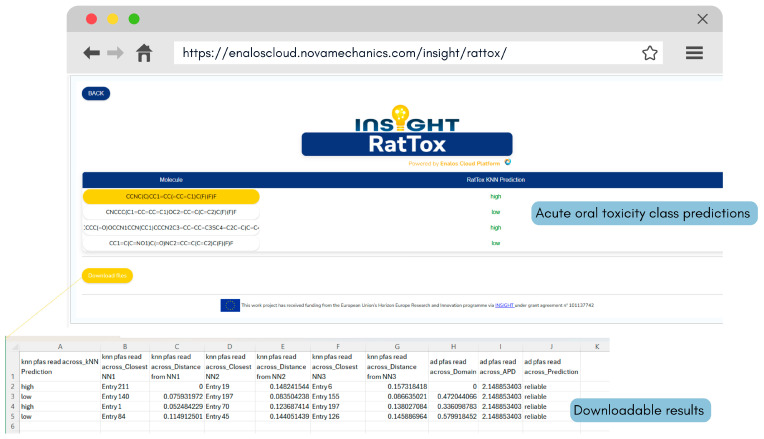Screen dimensions: 764x439
Task: Open the INSIGHT hyperlink in the footer
Action: [504, 305]
